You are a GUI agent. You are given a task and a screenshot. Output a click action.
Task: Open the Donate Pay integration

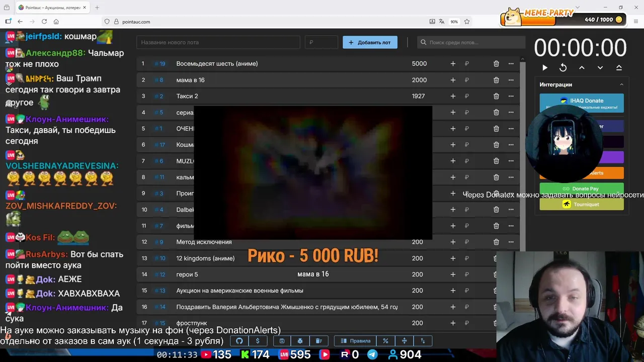[x=582, y=189]
